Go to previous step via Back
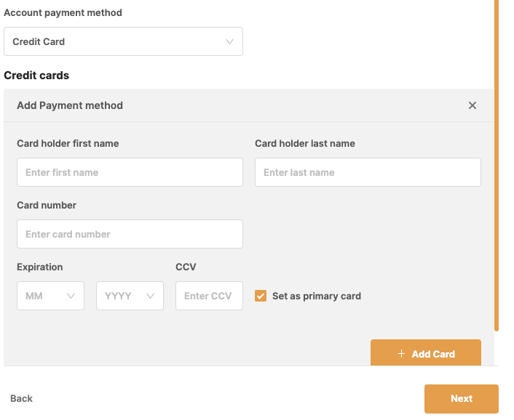 [21, 399]
